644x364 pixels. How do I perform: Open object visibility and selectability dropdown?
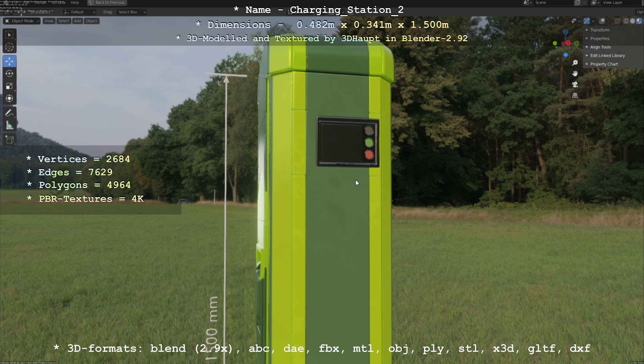[576, 21]
